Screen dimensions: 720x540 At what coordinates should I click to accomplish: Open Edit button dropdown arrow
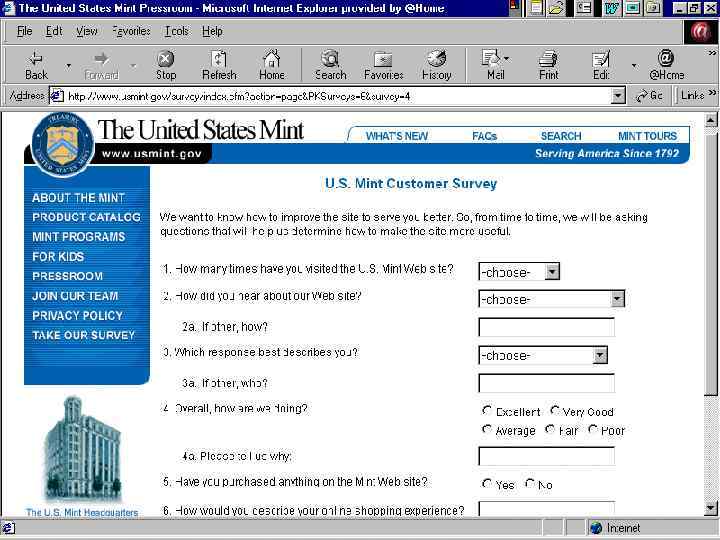[x=634, y=66]
